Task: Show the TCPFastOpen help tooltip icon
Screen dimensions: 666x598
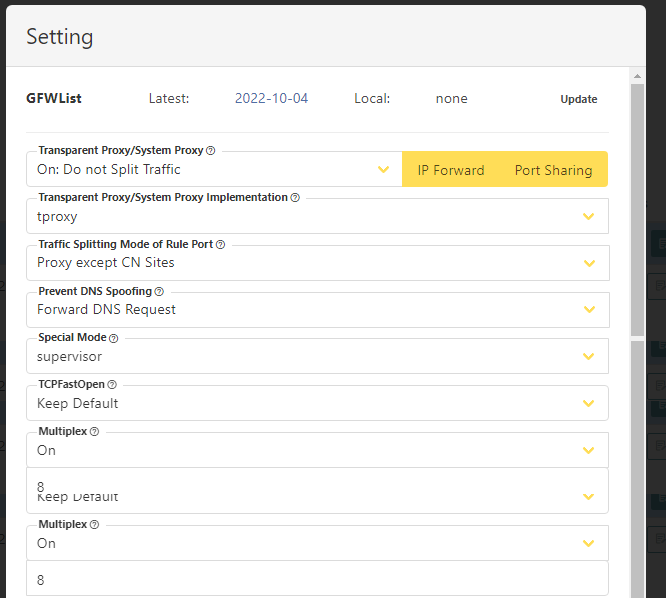Action: point(112,385)
